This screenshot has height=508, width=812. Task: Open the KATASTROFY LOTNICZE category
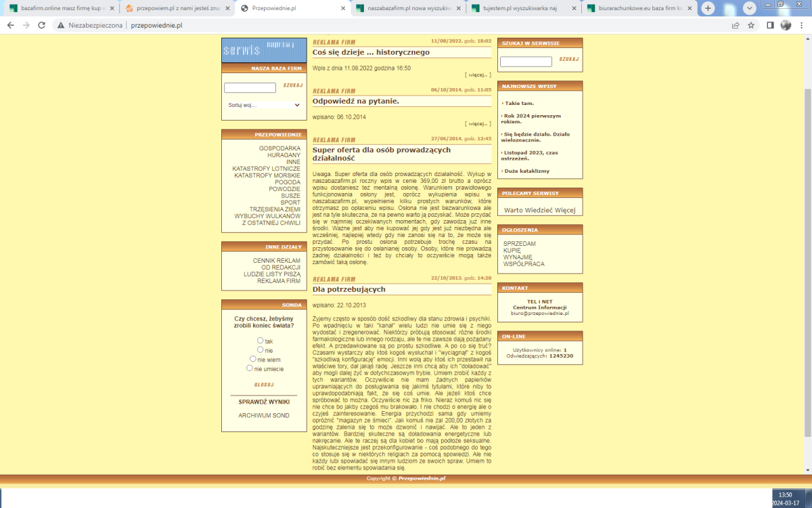pos(266,169)
